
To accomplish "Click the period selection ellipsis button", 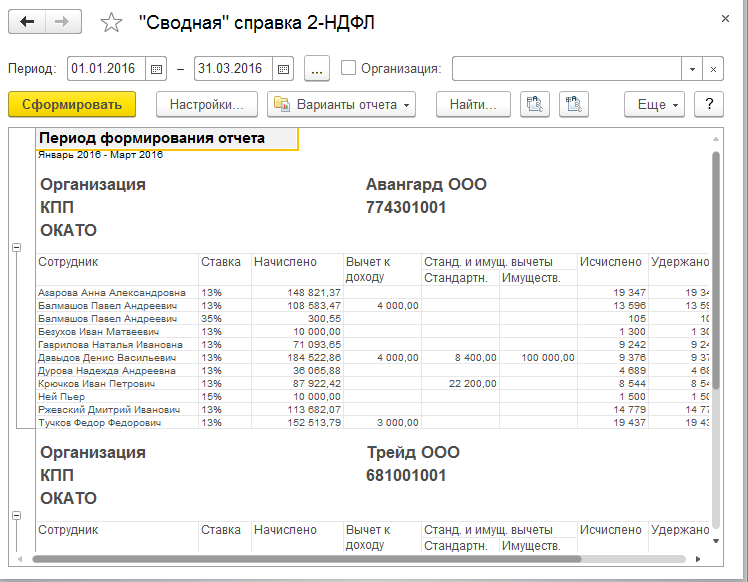I will [x=316, y=69].
